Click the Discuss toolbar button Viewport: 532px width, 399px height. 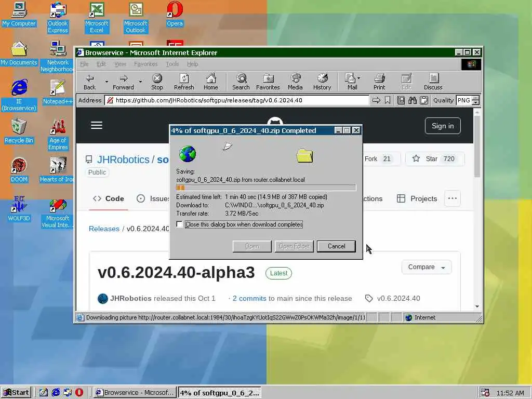coord(433,82)
